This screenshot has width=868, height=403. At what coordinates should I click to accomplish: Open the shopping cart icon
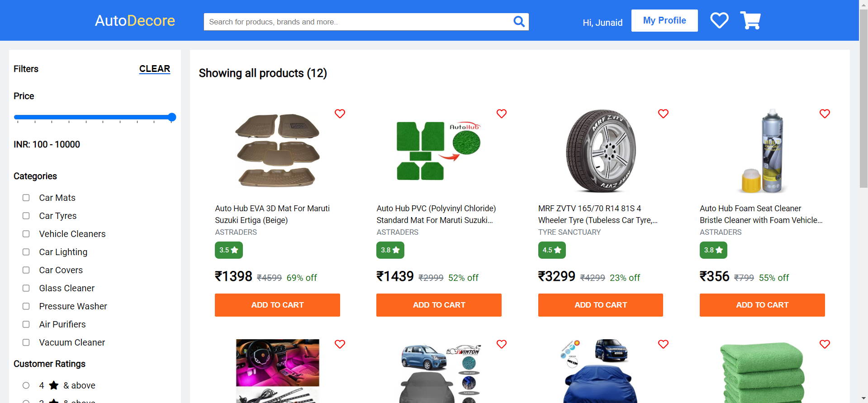pos(750,20)
